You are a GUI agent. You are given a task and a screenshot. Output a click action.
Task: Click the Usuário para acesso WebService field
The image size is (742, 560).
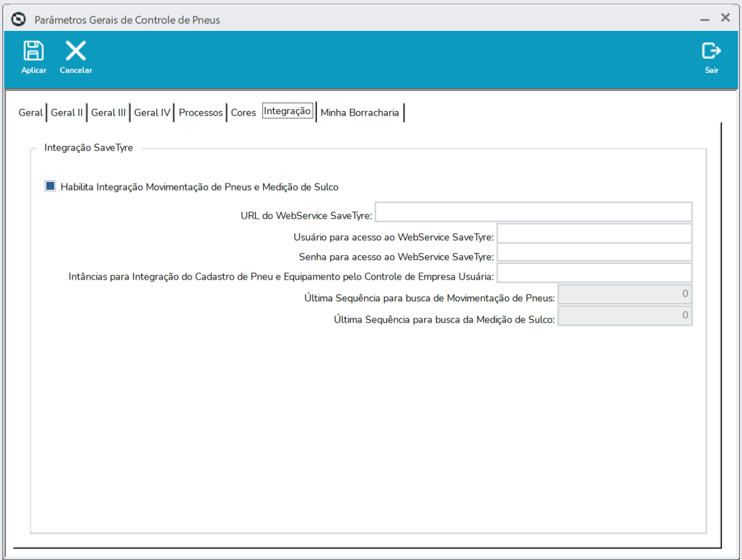point(595,233)
